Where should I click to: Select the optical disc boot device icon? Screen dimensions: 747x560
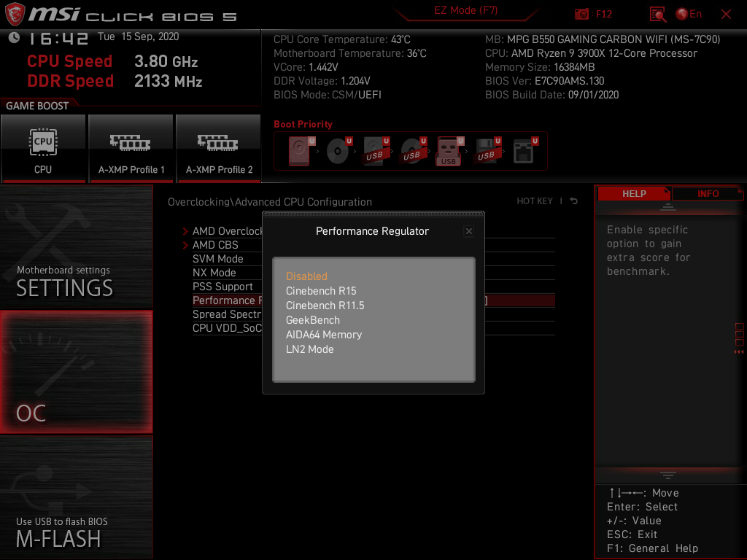[x=338, y=151]
